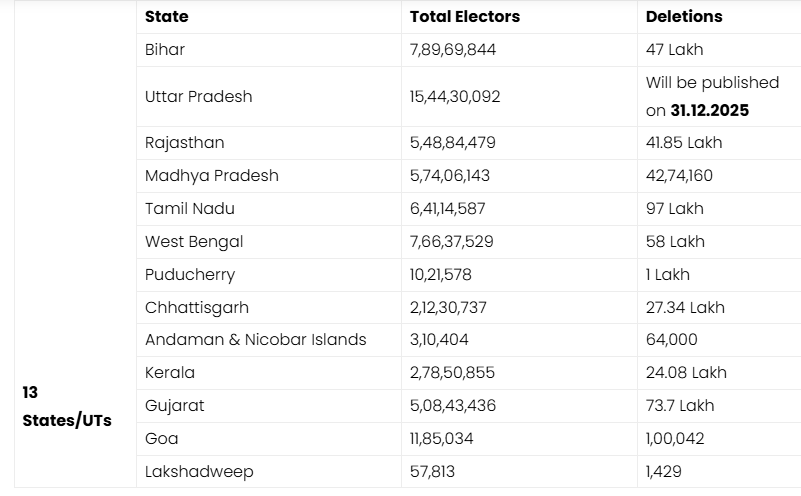The width and height of the screenshot is (801, 496).
Task: Click the 13 States/UTs group label
Action: click(x=66, y=406)
